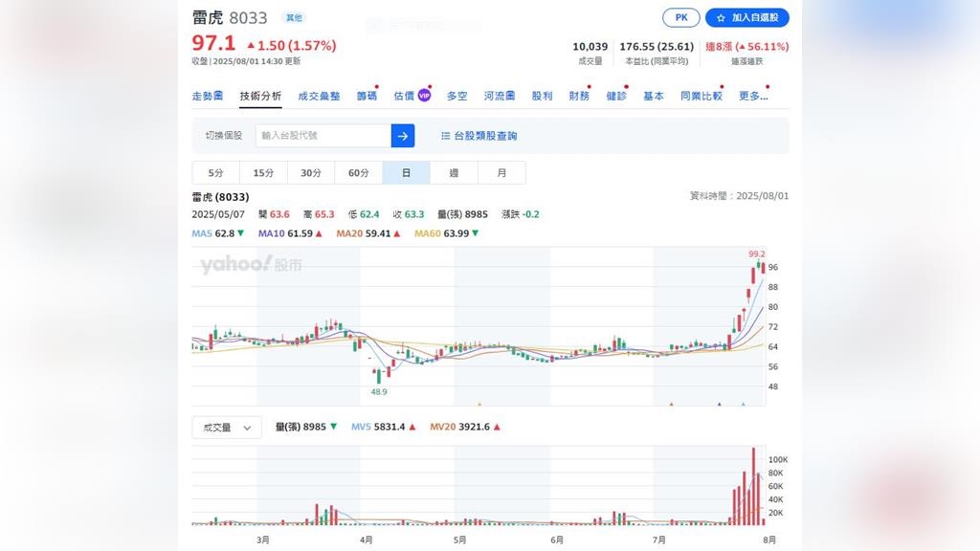This screenshot has height=551, width=980.
Task: Click the list icon beside 台股類股查詢
Action: [445, 136]
